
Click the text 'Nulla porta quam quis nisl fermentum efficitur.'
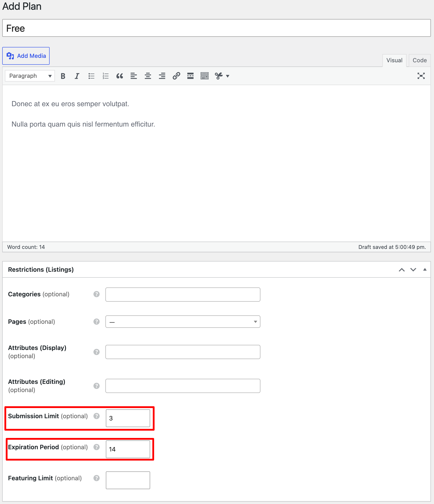(83, 124)
